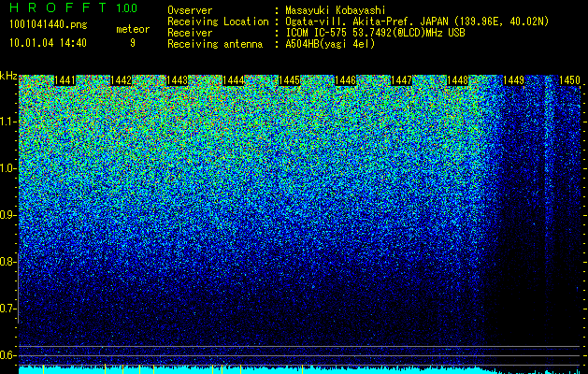Click the 1.0 kHz axis label
Screen dimensions: 588x374
[x=8, y=168]
